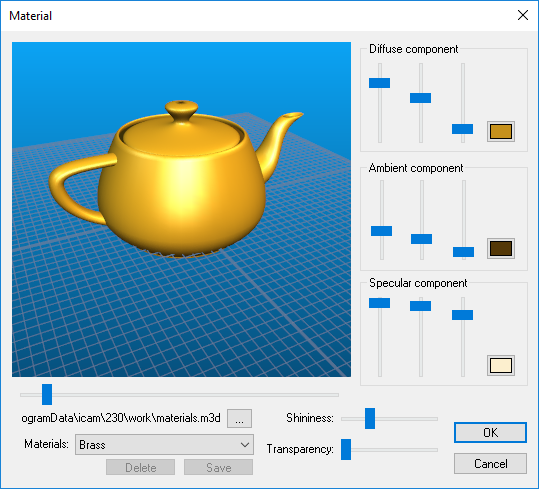This screenshot has width=539, height=489.
Task: Open the Materials dropdown showing Brass
Action: point(164,444)
